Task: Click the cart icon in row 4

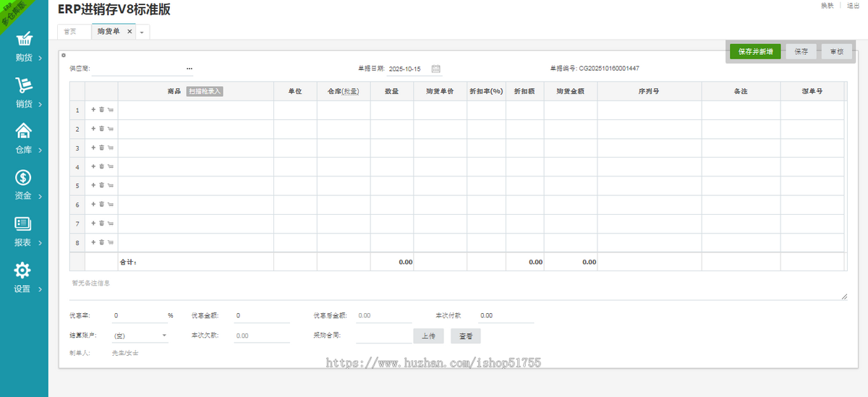Action: tap(111, 166)
